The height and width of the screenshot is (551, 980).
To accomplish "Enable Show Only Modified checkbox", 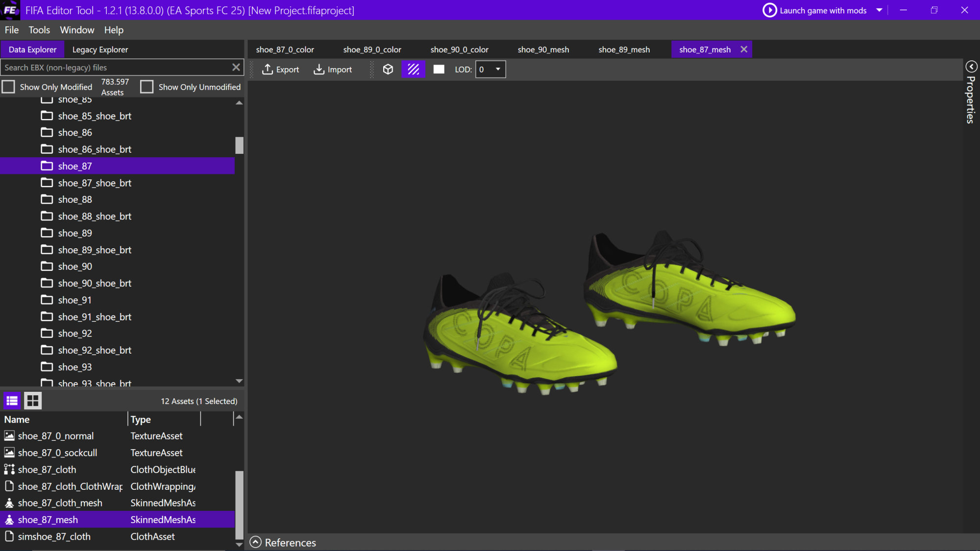I will [x=8, y=87].
